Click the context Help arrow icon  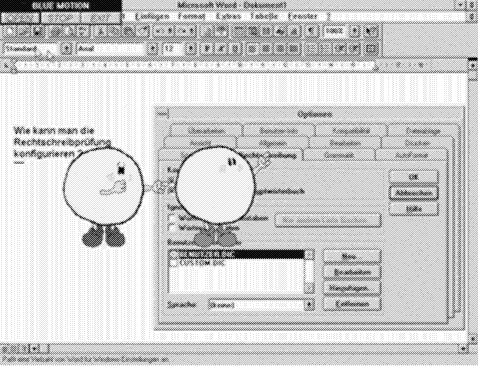370,32
